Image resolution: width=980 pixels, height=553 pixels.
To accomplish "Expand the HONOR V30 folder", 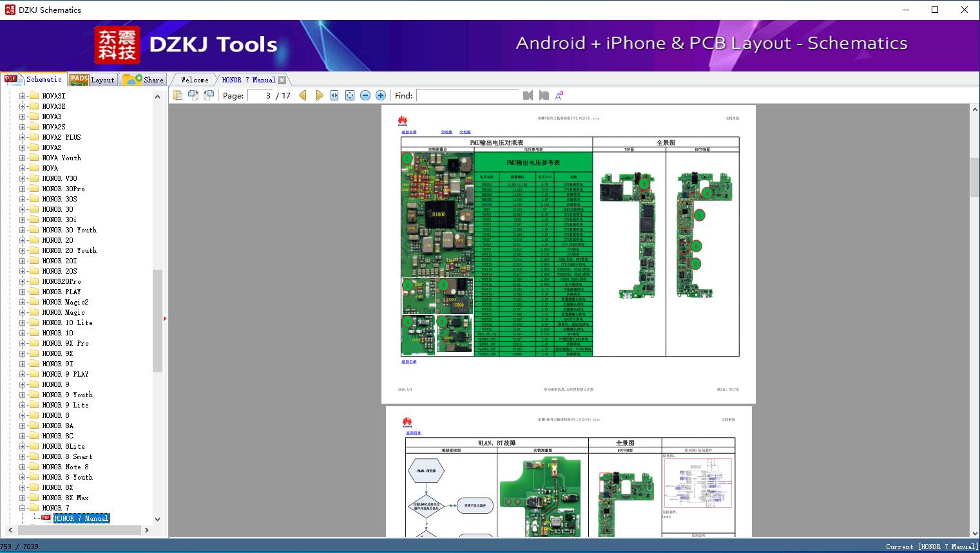I will point(23,178).
